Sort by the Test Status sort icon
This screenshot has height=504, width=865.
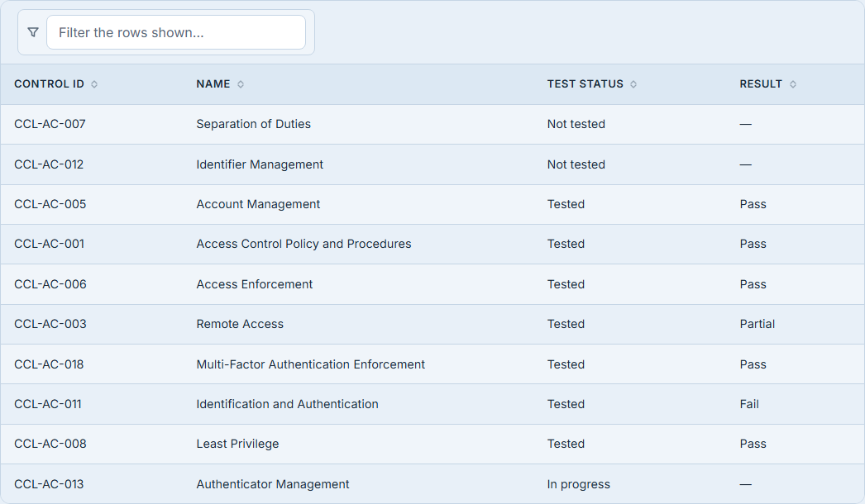coord(633,84)
